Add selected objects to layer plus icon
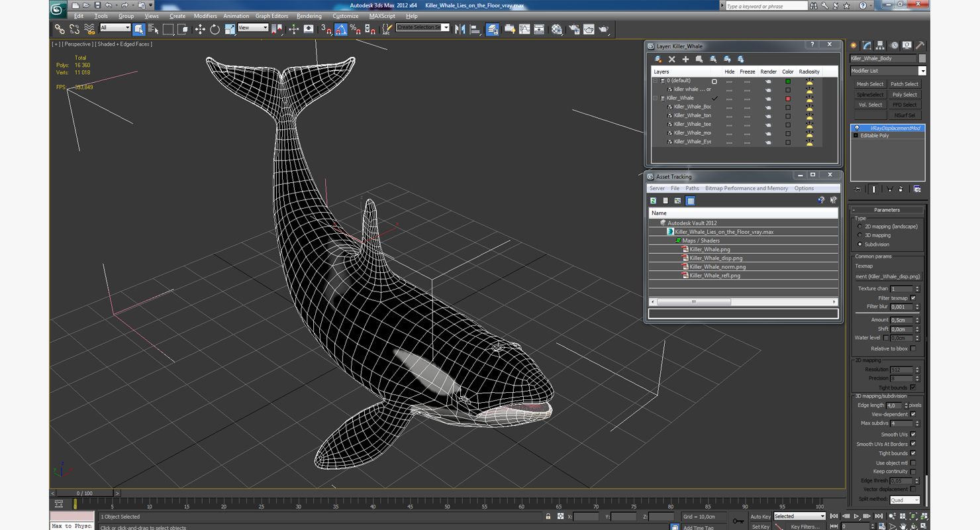Viewport: 980px width, 530px height. 685,59
